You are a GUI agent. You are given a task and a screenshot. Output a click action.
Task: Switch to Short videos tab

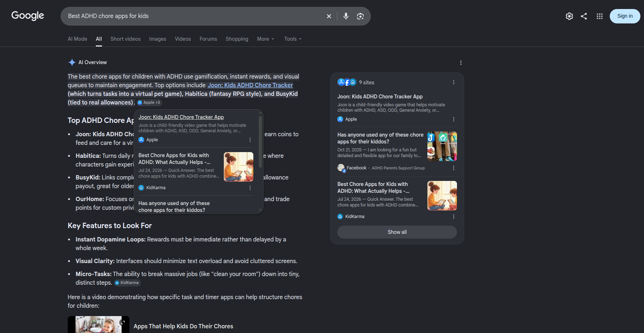click(x=125, y=39)
